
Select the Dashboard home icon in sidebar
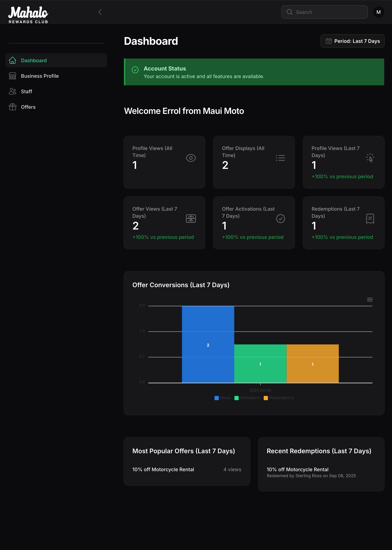(x=13, y=60)
